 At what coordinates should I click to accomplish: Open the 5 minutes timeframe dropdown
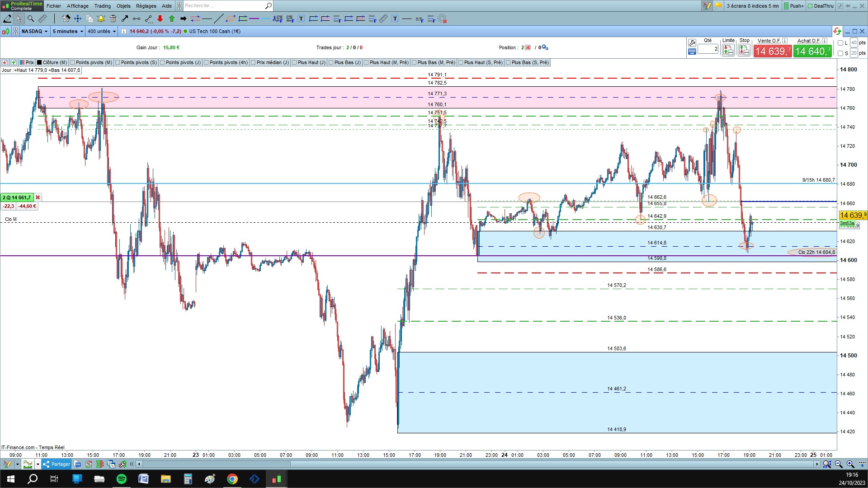point(68,31)
